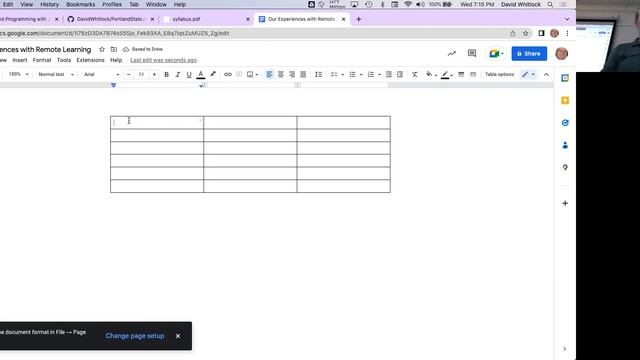Click the activity dashboard trend icon
The width and height of the screenshot is (640, 360).
click(x=451, y=53)
